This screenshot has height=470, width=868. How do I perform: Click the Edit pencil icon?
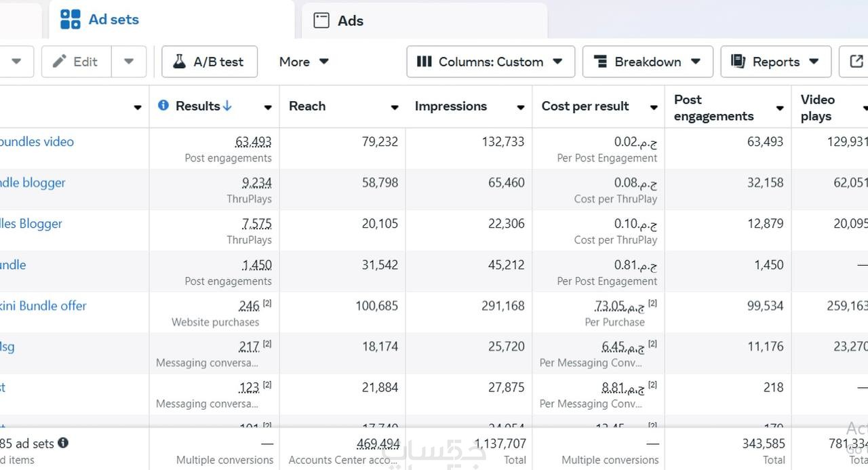[60, 62]
